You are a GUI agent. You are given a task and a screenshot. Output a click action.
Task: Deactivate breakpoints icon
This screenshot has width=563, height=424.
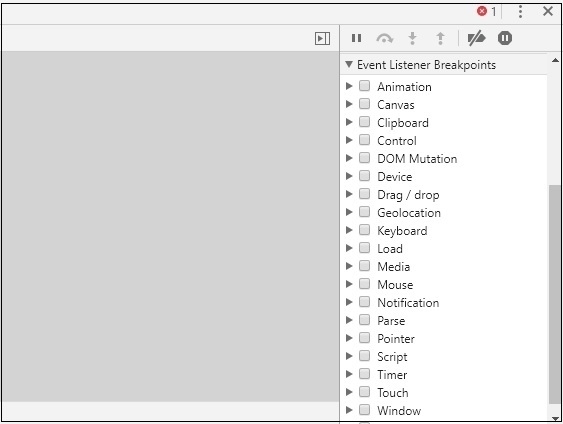coord(476,38)
